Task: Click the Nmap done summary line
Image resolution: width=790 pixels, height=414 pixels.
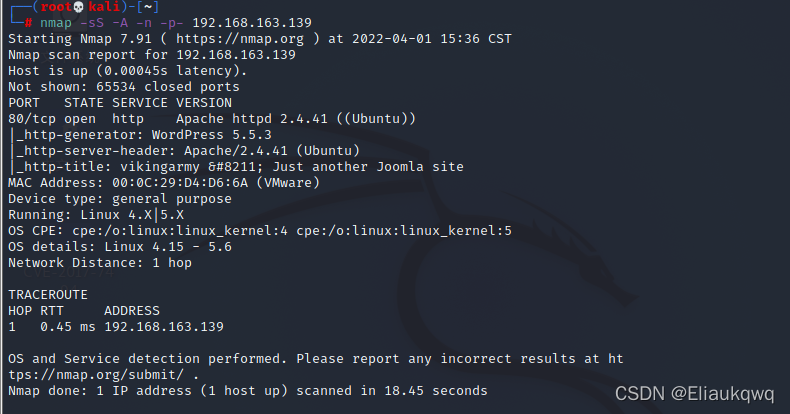Action: coord(248,391)
